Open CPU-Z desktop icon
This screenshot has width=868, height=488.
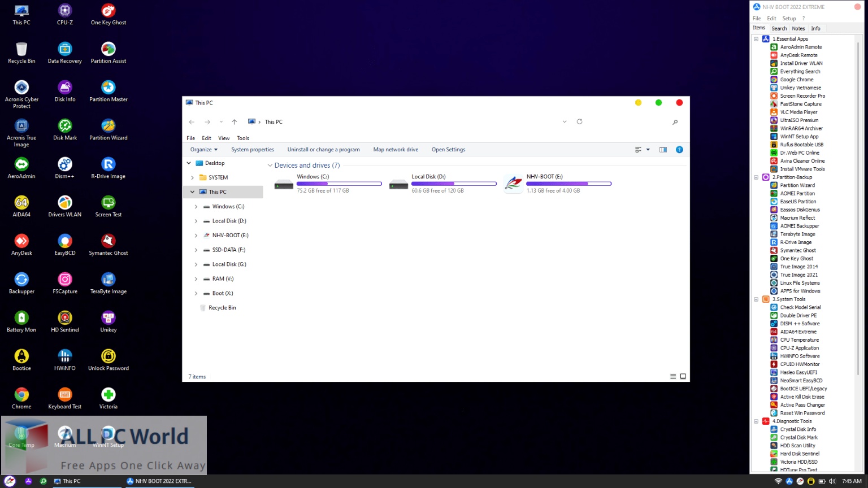pos(65,15)
